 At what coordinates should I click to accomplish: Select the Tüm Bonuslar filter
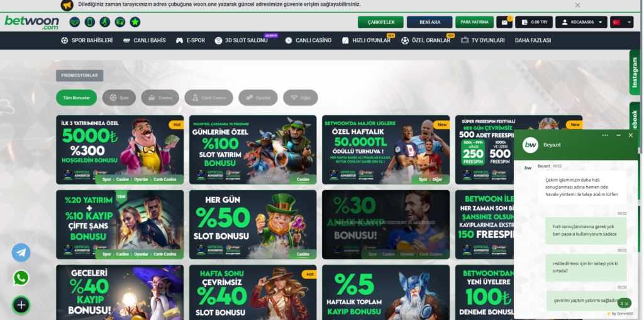coord(76,98)
